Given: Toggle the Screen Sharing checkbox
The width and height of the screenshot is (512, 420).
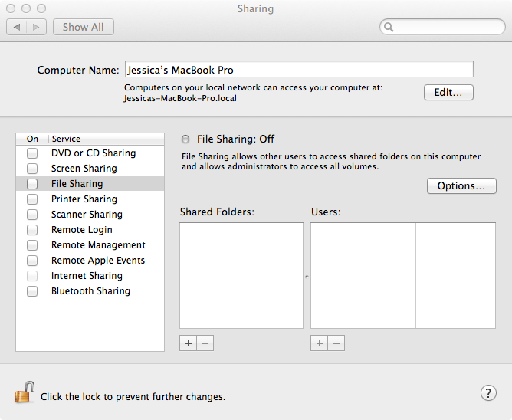Looking at the screenshot, I should click(x=32, y=169).
